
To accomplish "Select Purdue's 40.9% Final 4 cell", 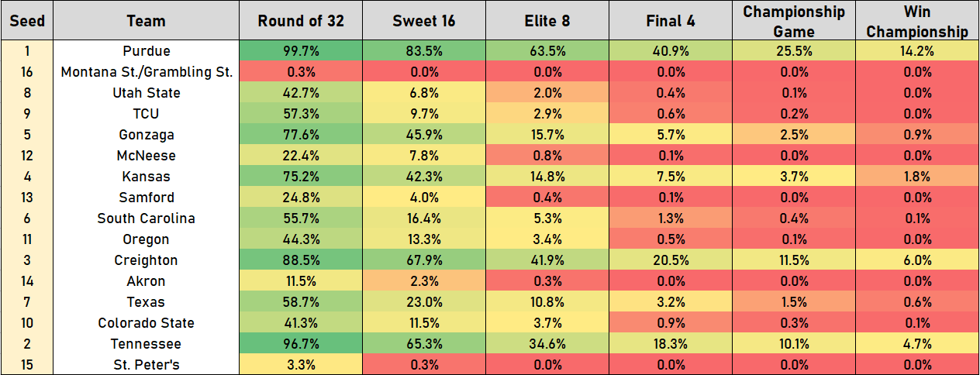I will pos(669,51).
